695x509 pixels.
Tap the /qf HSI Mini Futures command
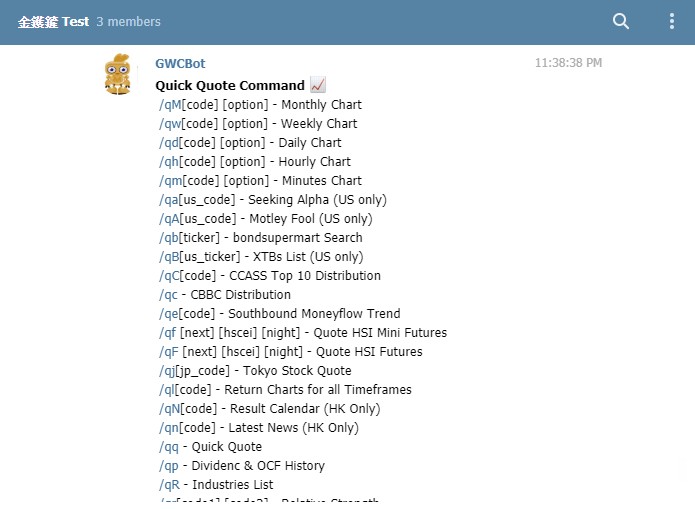[168, 333]
